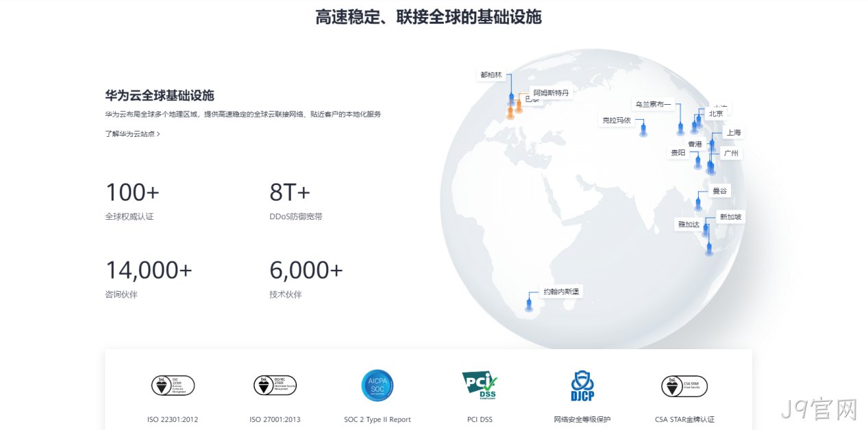Click the 约翰内斯堡 map label
Viewport: 868px width, 430px height.
(561, 292)
